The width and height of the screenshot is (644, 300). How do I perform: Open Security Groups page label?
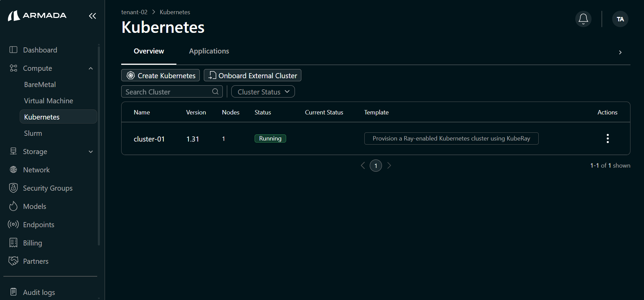pyautogui.click(x=48, y=188)
